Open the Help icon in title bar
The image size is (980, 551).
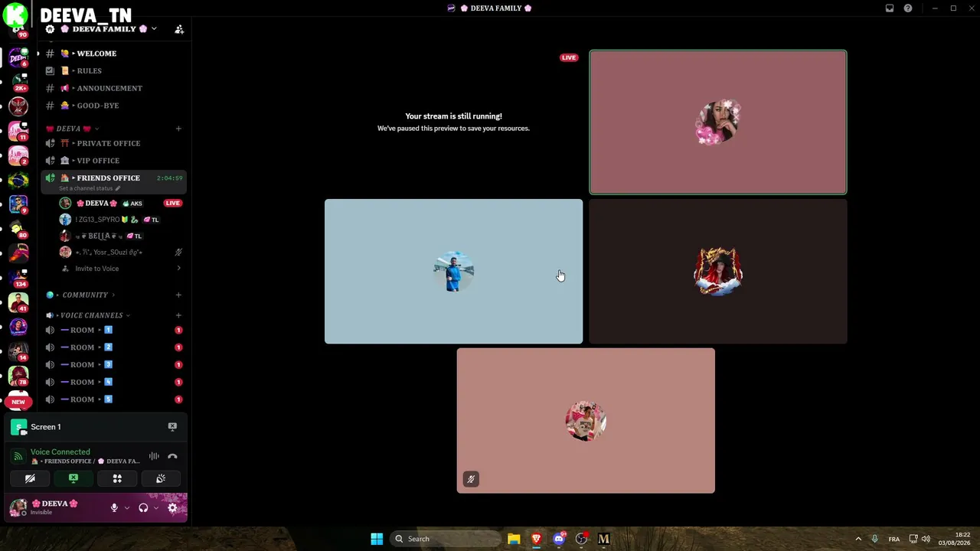tap(908, 8)
